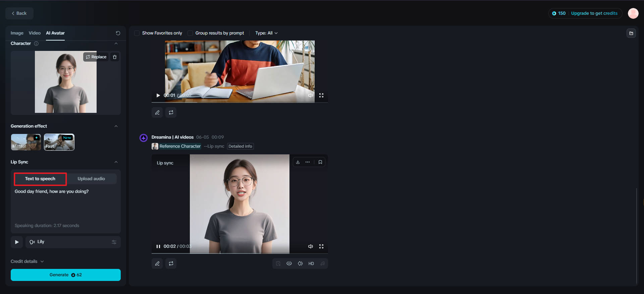
Task: Click the speech text input field
Action: coord(66,204)
